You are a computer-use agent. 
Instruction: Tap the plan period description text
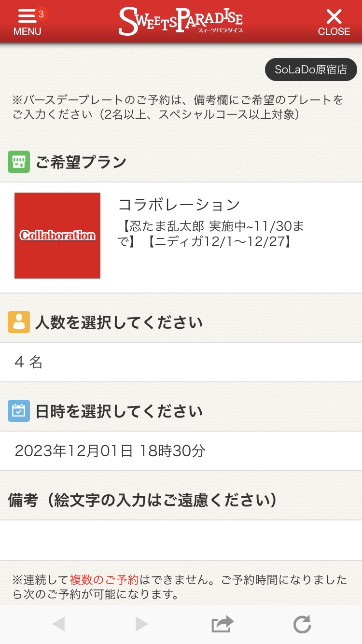[x=211, y=234]
